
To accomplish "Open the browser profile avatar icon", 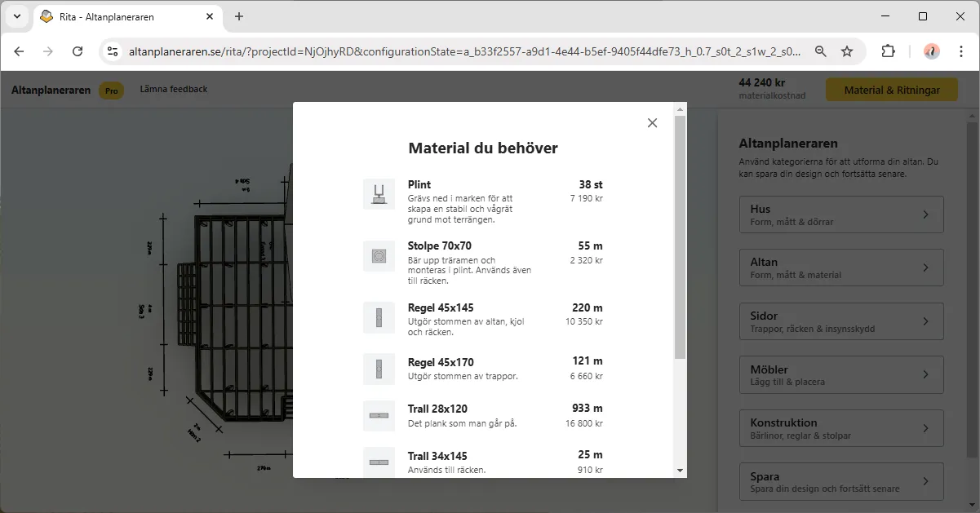I will [x=931, y=51].
